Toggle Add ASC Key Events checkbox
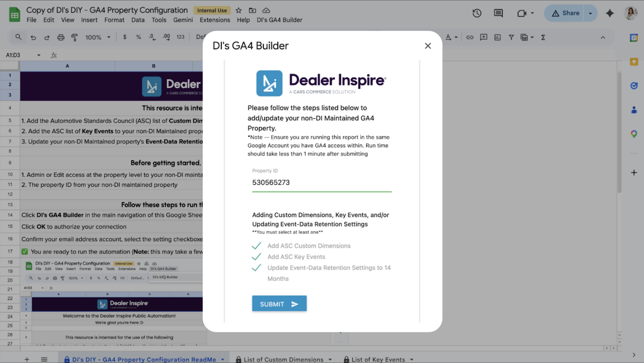This screenshot has height=363, width=644. [256, 257]
